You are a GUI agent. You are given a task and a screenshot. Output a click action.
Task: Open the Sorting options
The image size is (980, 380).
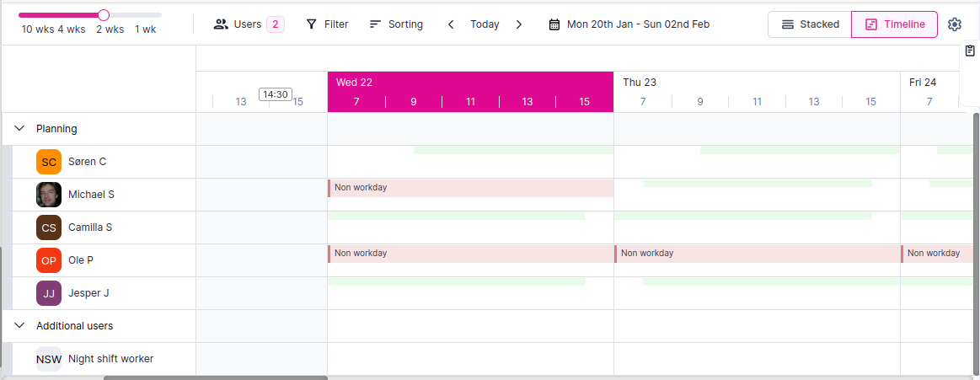point(396,24)
